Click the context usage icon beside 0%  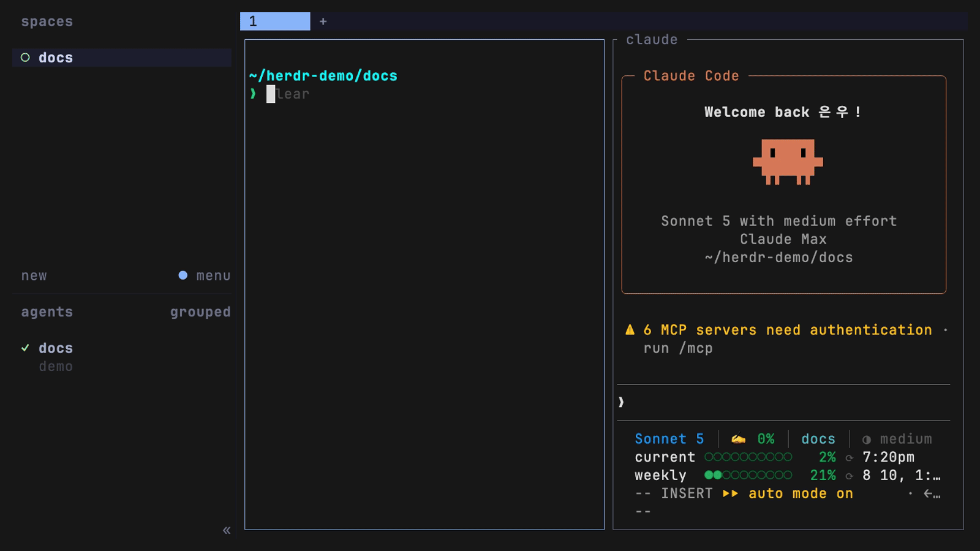click(738, 439)
